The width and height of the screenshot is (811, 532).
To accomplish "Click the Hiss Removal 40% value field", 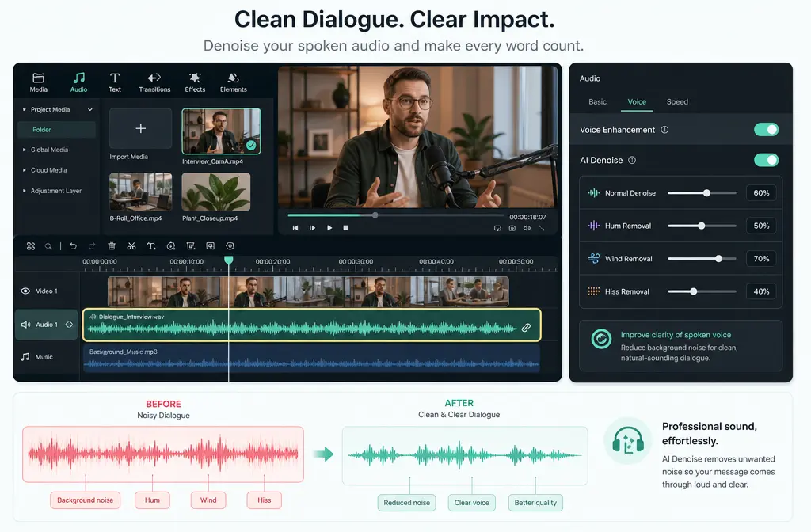I will pyautogui.click(x=761, y=291).
